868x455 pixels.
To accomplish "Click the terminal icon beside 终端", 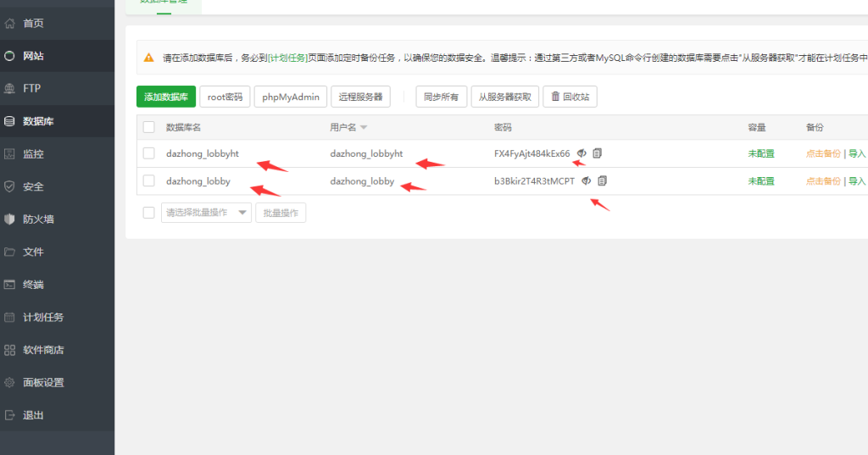I will click(x=9, y=285).
